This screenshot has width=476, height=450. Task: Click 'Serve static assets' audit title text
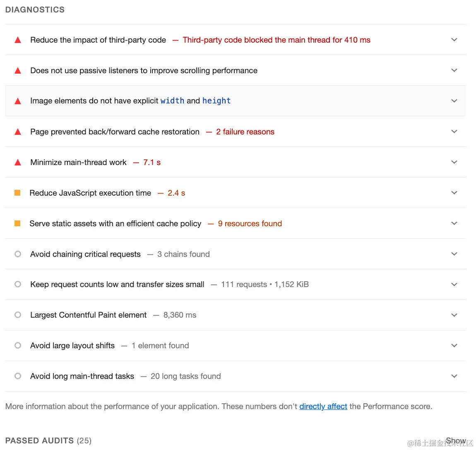click(x=115, y=224)
